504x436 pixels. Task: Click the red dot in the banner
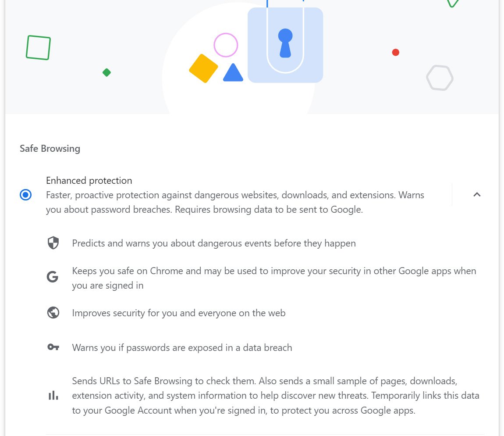pyautogui.click(x=395, y=53)
